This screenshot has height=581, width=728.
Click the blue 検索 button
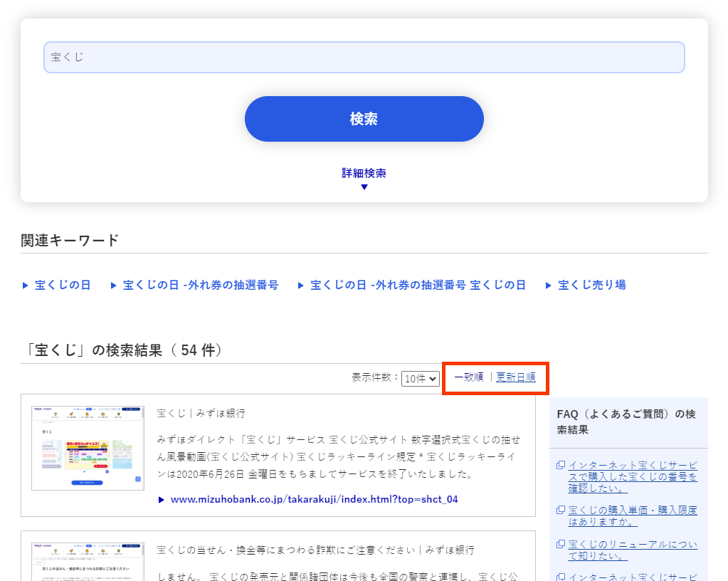364,119
